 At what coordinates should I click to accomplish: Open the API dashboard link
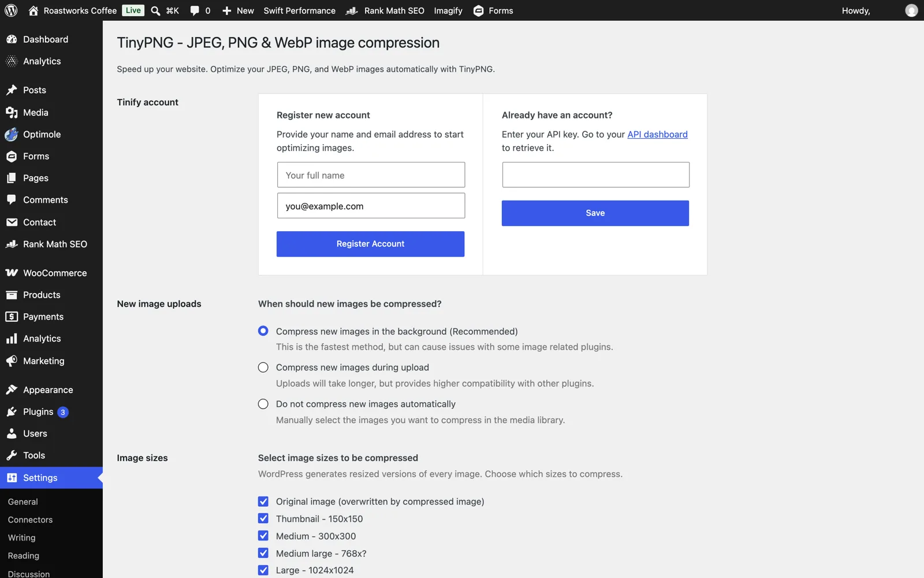coord(657,134)
